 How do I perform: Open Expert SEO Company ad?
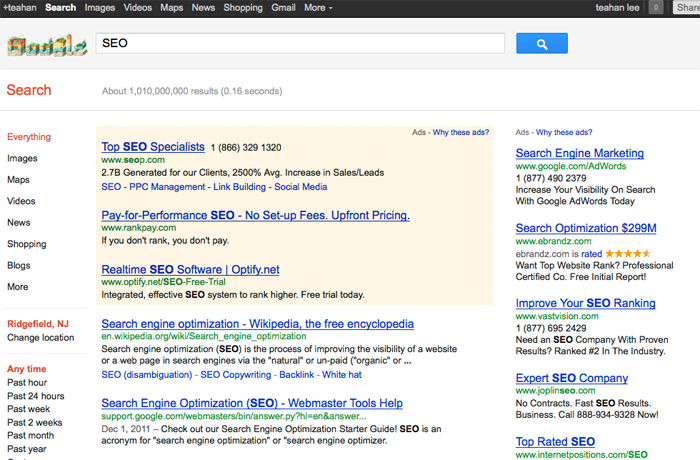(x=571, y=378)
